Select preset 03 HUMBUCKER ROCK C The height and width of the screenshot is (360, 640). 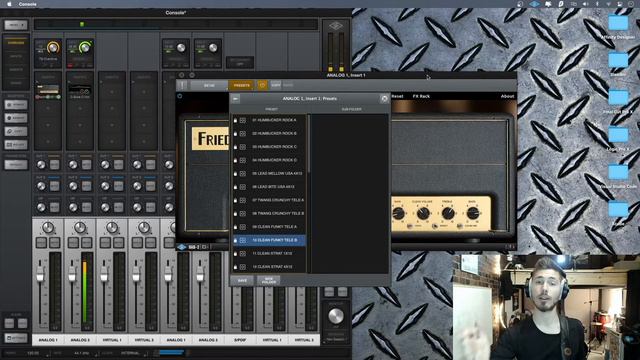point(269,147)
